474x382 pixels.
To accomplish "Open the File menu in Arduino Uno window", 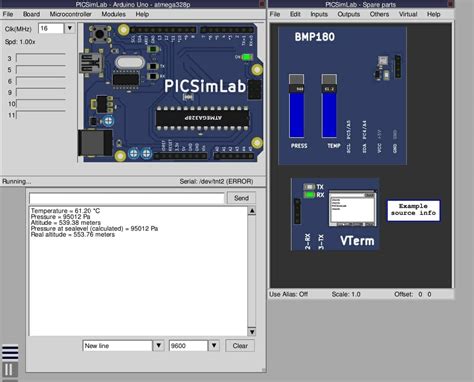I will click(x=8, y=14).
